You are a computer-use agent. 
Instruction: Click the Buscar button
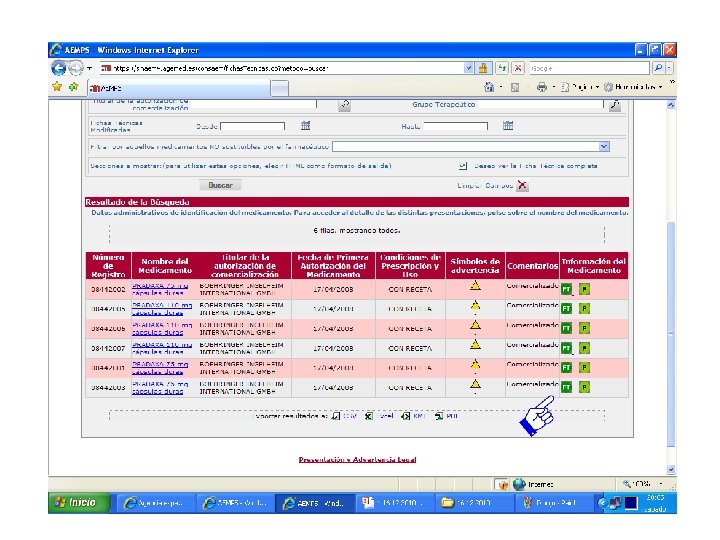click(220, 185)
